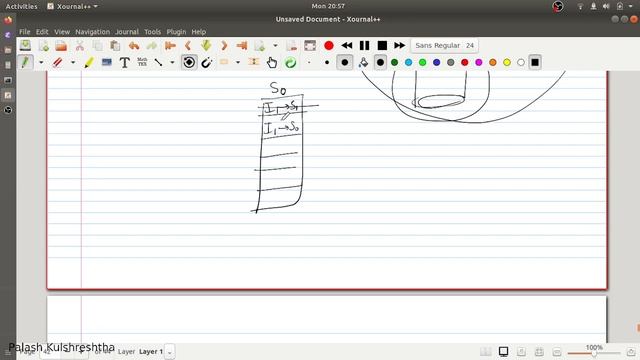
Task: Toggle the shape recognizer button
Action: 189,62
